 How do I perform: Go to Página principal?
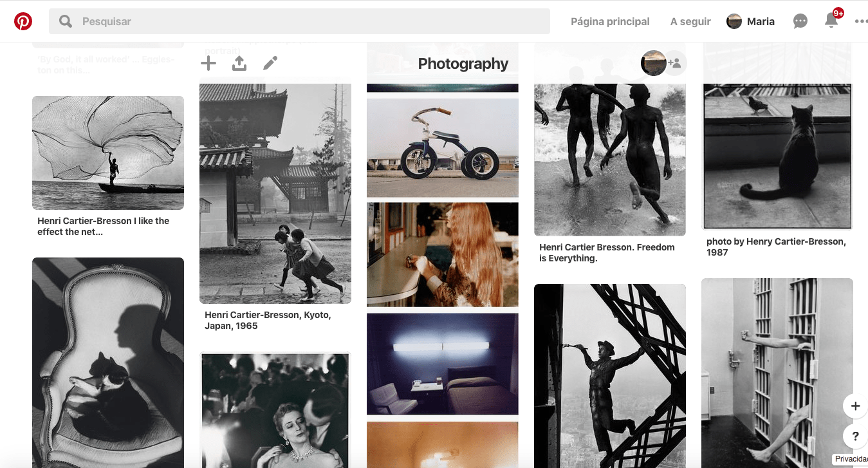click(x=610, y=21)
